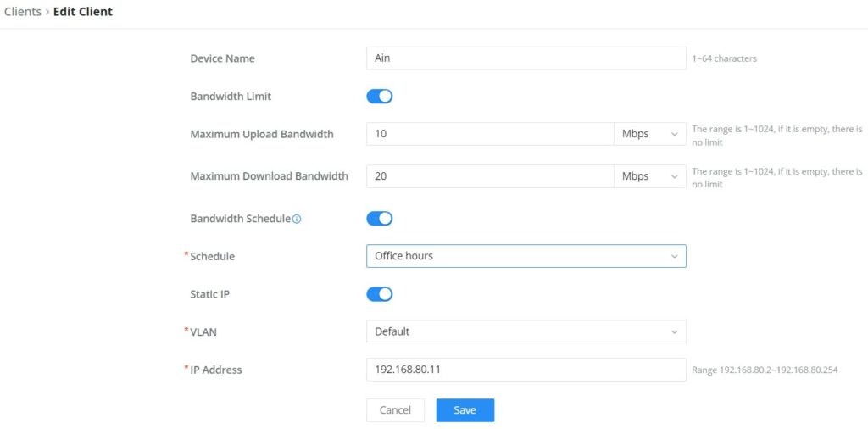
Task: Expand the Schedule dropdown showing Office hours
Action: click(526, 256)
